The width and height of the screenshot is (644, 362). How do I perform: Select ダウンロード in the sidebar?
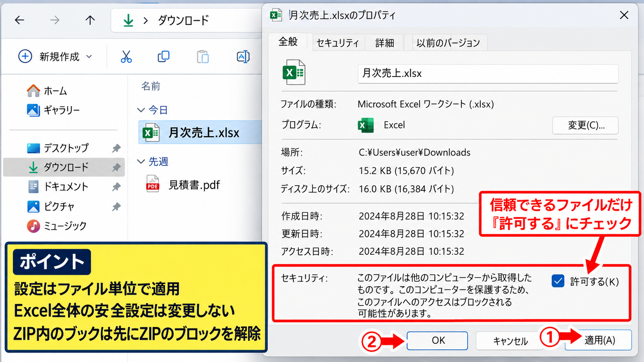point(64,167)
